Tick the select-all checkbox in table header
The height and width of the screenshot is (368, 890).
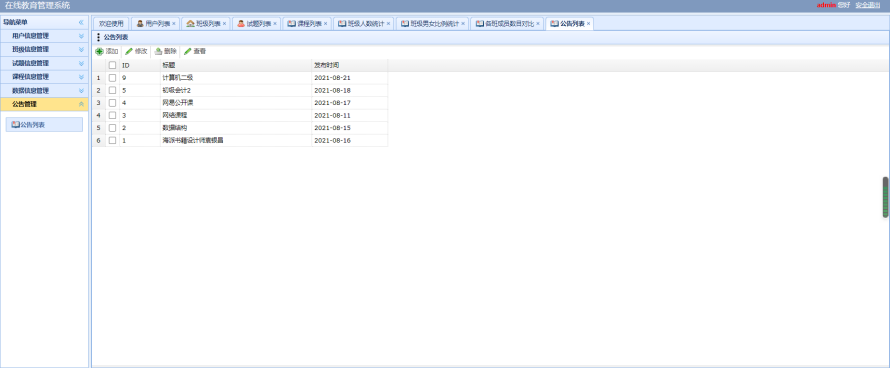[x=112, y=65]
